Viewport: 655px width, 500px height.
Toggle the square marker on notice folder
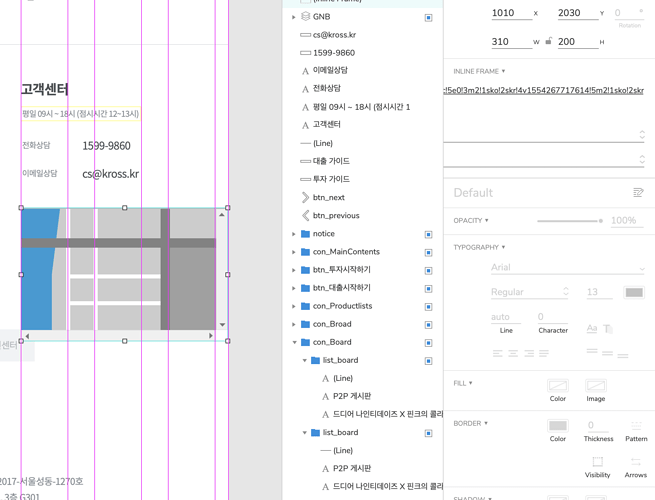click(428, 234)
